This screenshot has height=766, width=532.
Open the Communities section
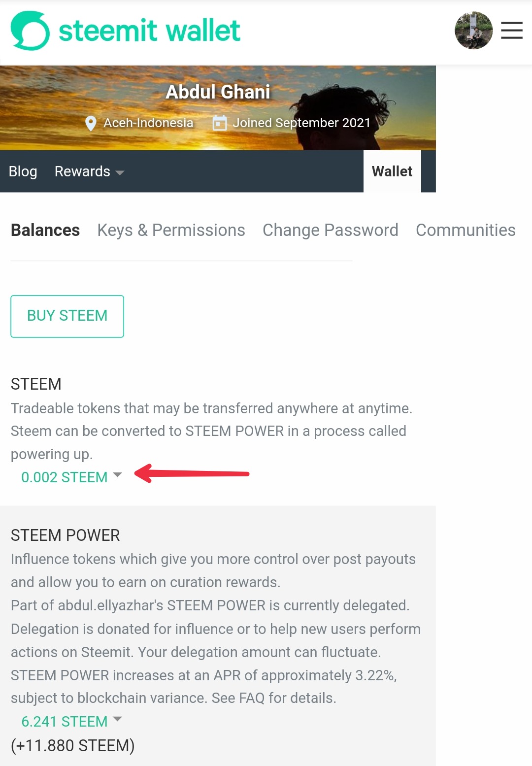pos(465,230)
